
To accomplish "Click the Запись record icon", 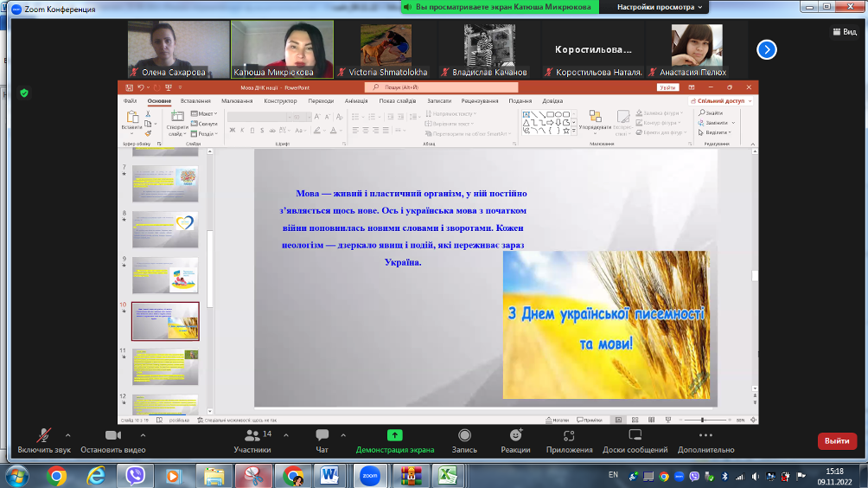I will 464,435.
